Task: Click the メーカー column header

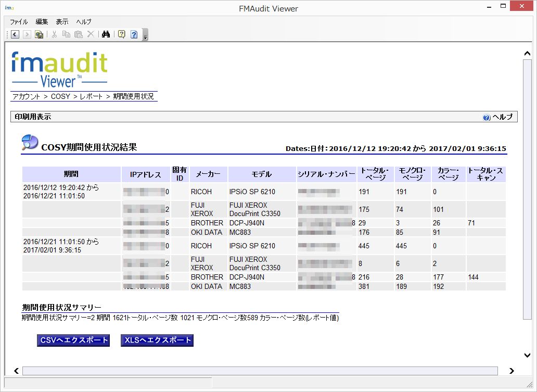Action: coord(208,174)
